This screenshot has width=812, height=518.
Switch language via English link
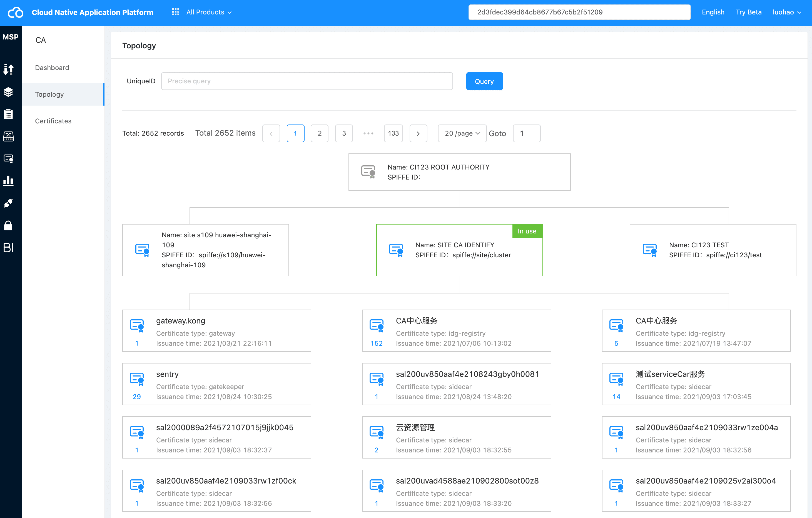[713, 12]
